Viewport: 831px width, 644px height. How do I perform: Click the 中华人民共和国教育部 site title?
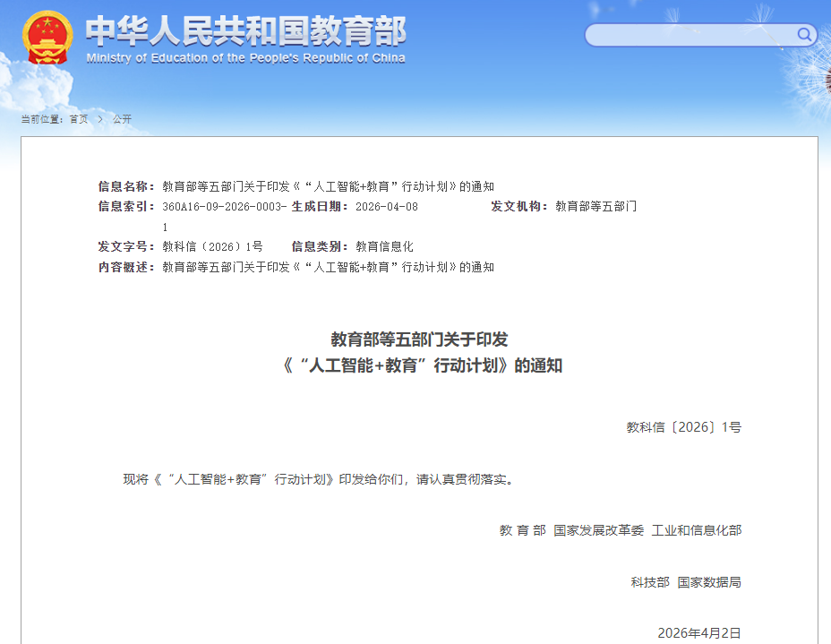tap(246, 30)
